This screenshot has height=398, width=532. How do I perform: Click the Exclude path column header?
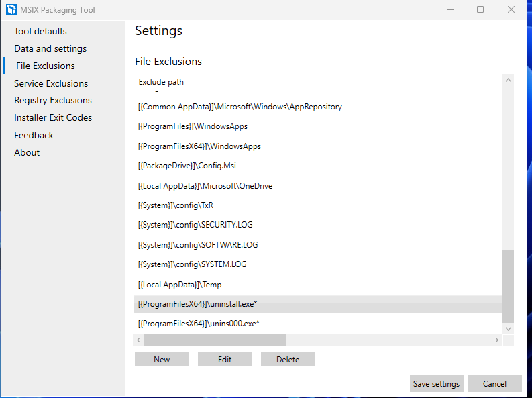click(x=161, y=82)
